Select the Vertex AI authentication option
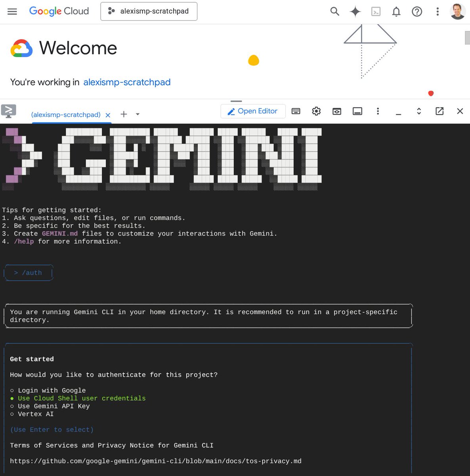Image resolution: width=470 pixels, height=476 pixels. tap(32, 414)
